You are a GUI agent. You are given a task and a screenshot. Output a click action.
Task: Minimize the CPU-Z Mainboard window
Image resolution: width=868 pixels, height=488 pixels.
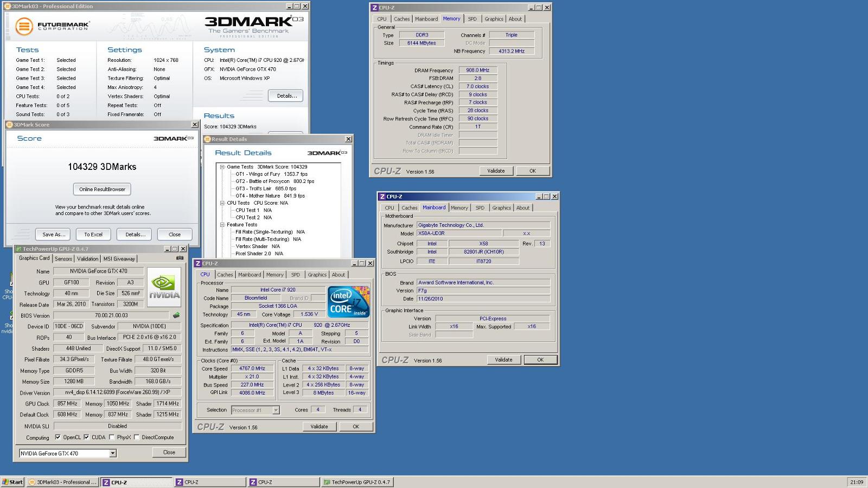[539, 197]
